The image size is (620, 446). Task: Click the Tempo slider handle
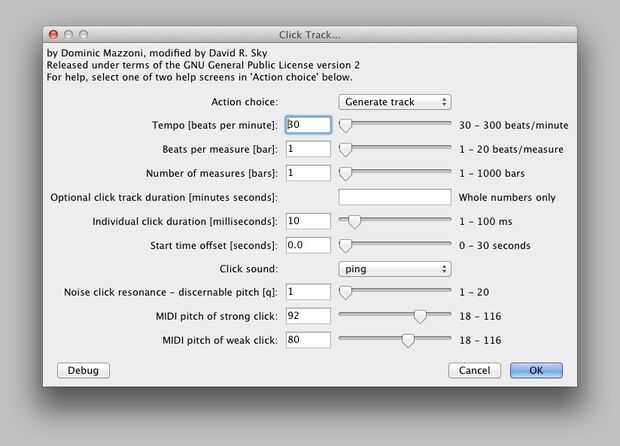click(x=346, y=125)
